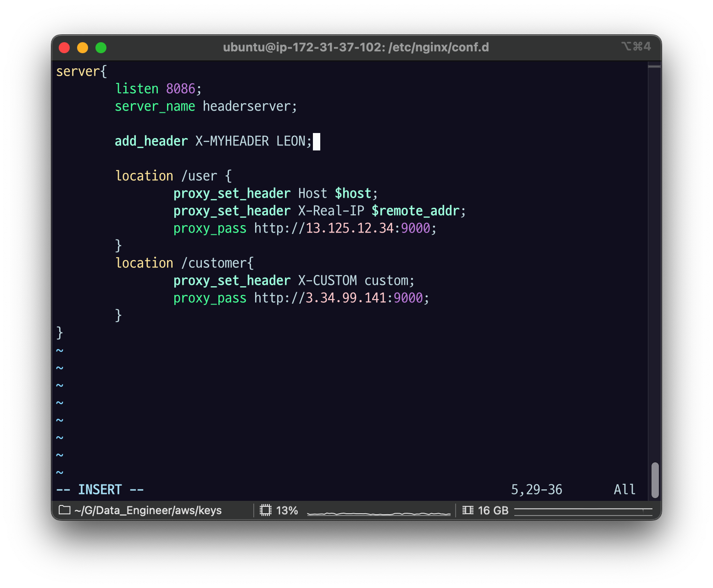
Task: Click the ~/G/Data_Engineer/aws/keys path
Action: 148,510
